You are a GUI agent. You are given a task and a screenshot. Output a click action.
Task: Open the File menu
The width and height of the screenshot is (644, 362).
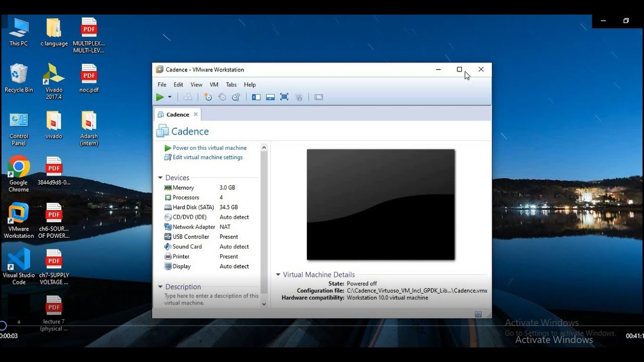pyautogui.click(x=162, y=84)
